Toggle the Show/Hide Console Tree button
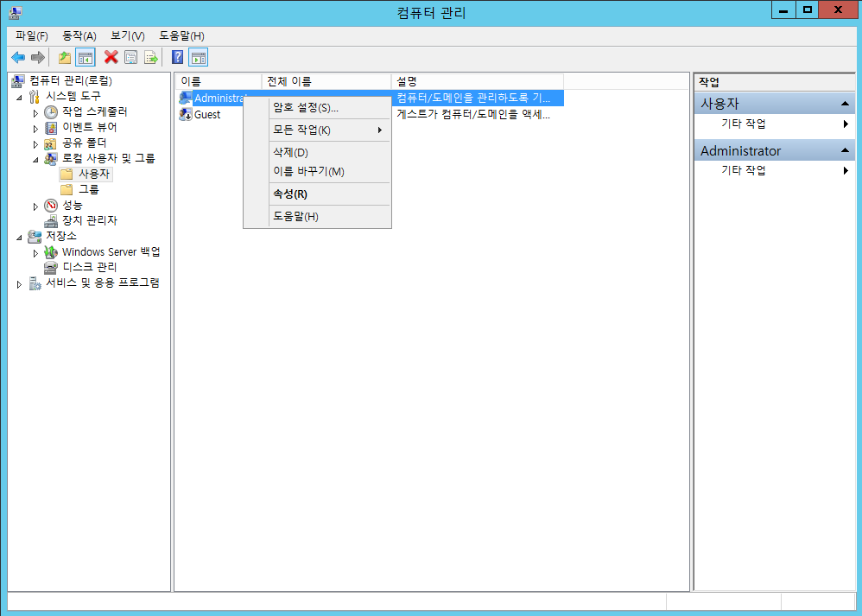Image resolution: width=862 pixels, height=616 pixels. coord(85,58)
